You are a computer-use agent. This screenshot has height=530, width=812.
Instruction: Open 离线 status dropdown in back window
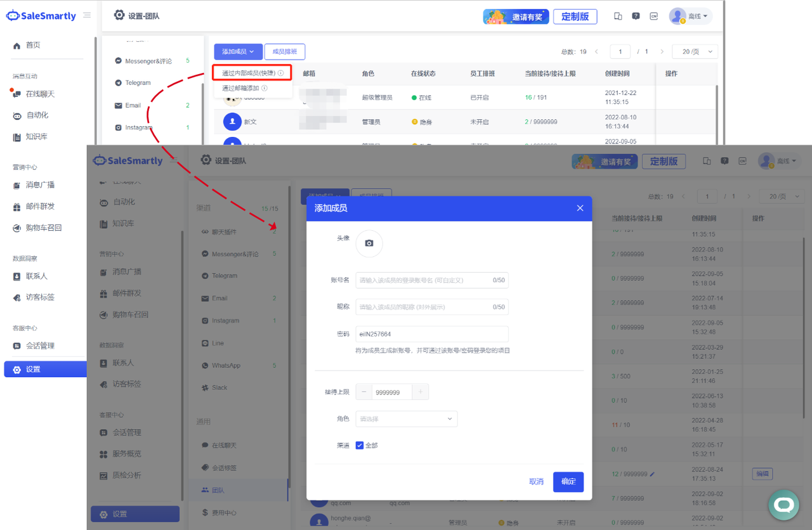(x=690, y=16)
